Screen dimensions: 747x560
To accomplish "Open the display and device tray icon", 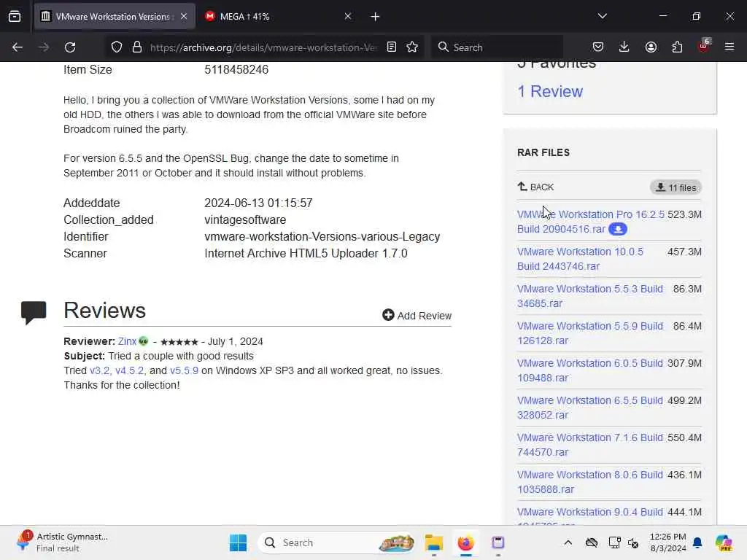I will click(614, 542).
